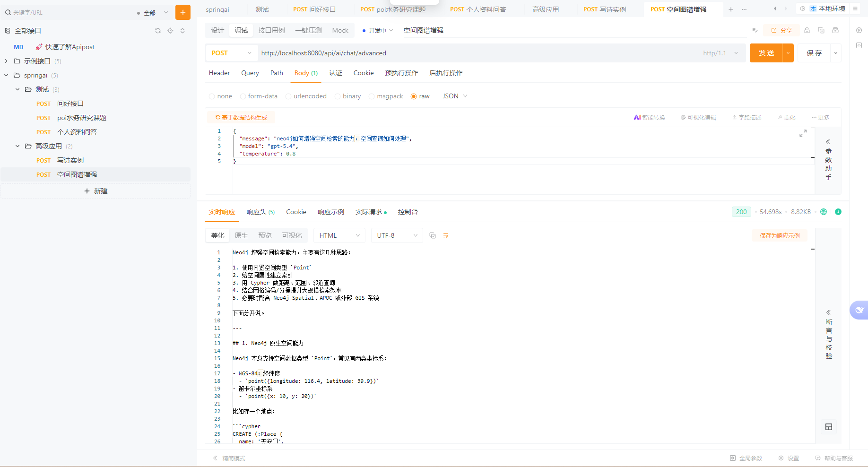Click the lock icon next to 分享
868x467 pixels.
click(807, 30)
